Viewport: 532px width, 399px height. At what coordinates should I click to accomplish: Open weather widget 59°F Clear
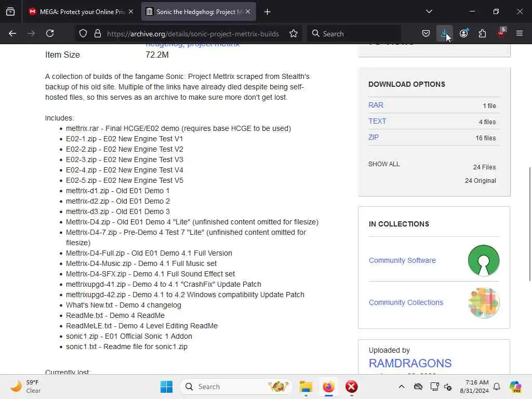[25, 387]
